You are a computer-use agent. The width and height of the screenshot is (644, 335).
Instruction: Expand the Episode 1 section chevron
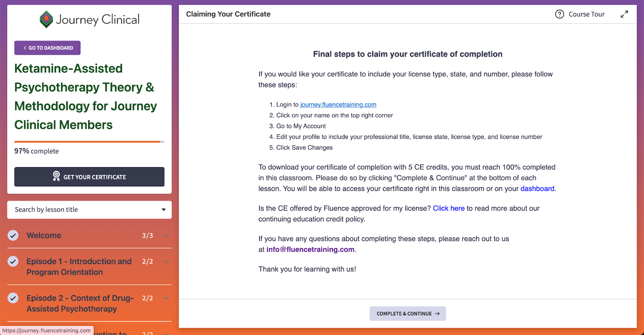tap(166, 262)
